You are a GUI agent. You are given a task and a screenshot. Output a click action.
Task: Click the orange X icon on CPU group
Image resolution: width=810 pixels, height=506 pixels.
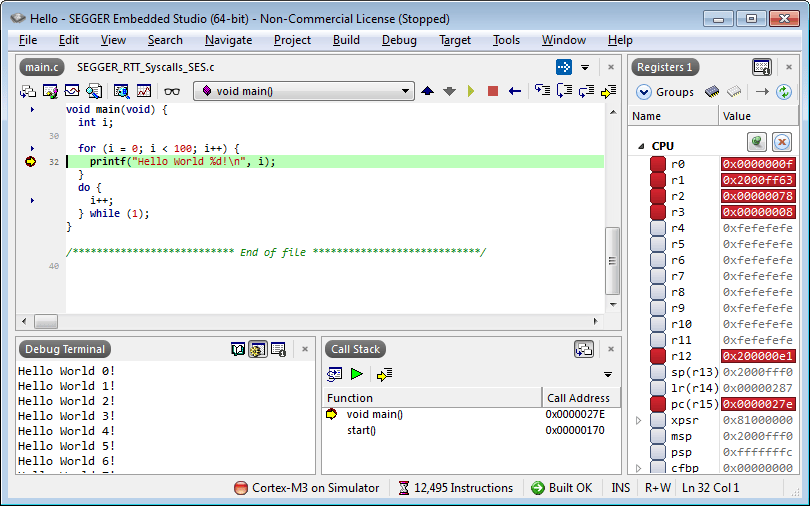(782, 141)
